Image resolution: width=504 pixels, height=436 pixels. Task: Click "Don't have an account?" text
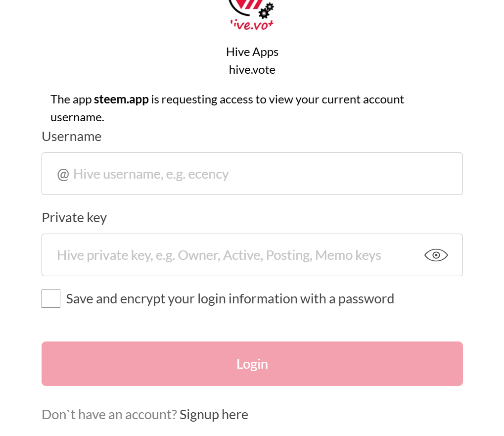point(109,414)
